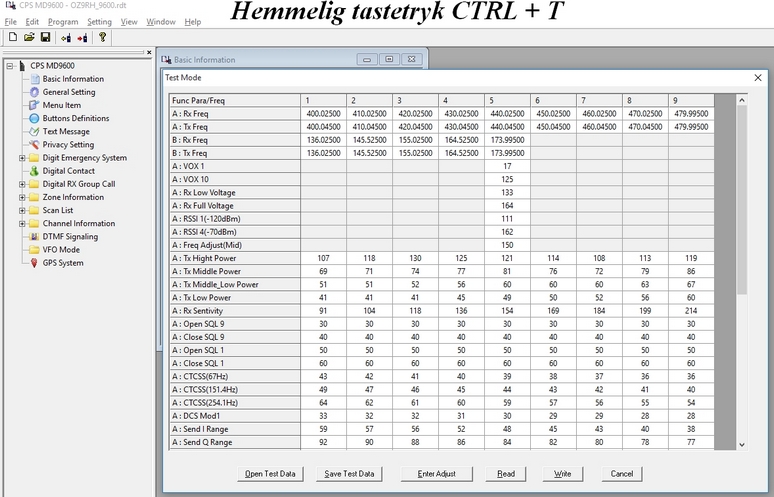
Task: Expand the Scan List node
Action: 22,210
